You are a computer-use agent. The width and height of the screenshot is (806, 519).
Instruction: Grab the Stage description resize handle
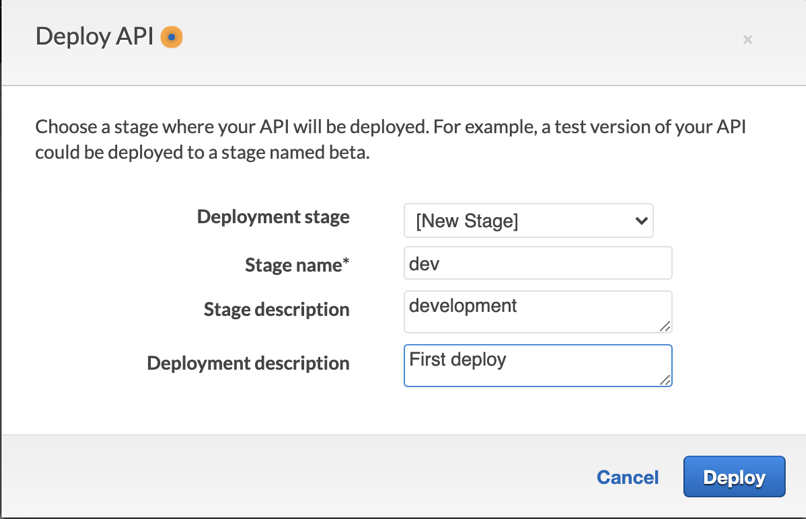pos(665,326)
